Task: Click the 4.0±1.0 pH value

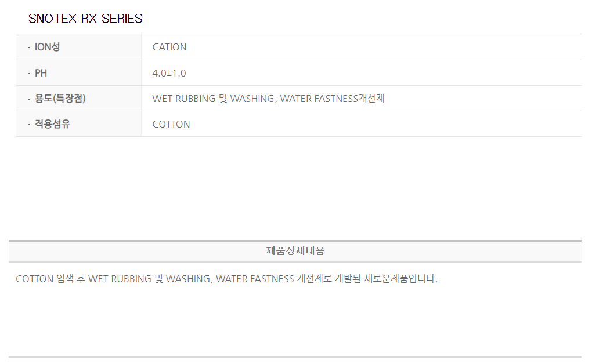Action: pyautogui.click(x=169, y=73)
